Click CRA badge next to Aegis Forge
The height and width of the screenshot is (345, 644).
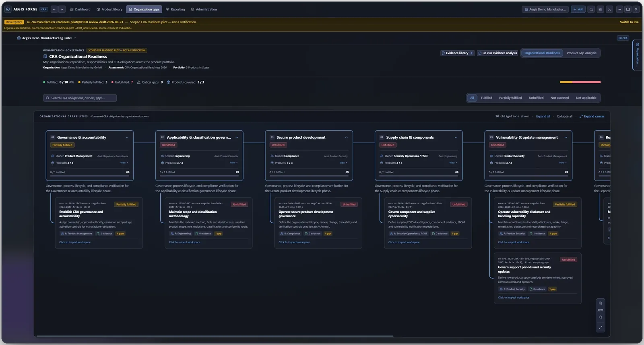pyautogui.click(x=44, y=9)
